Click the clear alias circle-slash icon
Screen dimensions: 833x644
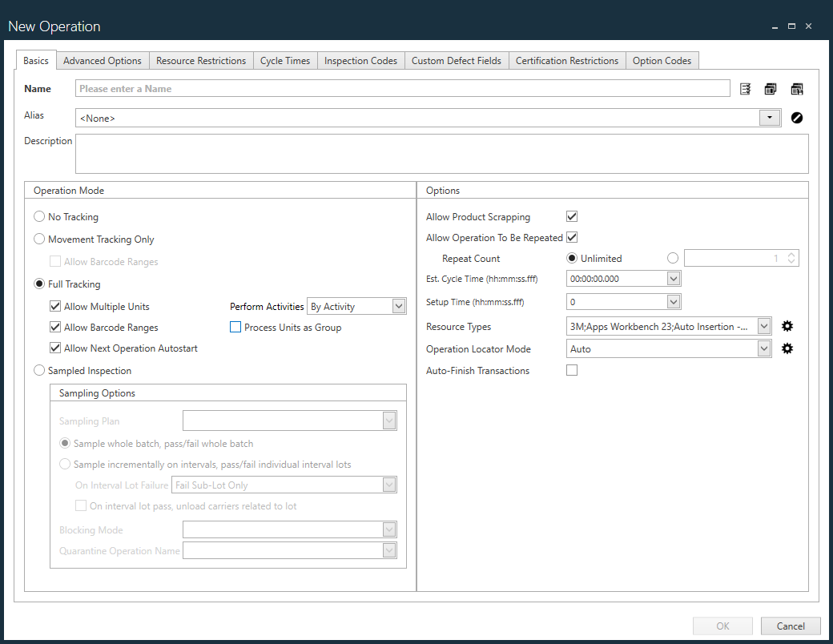pos(796,118)
